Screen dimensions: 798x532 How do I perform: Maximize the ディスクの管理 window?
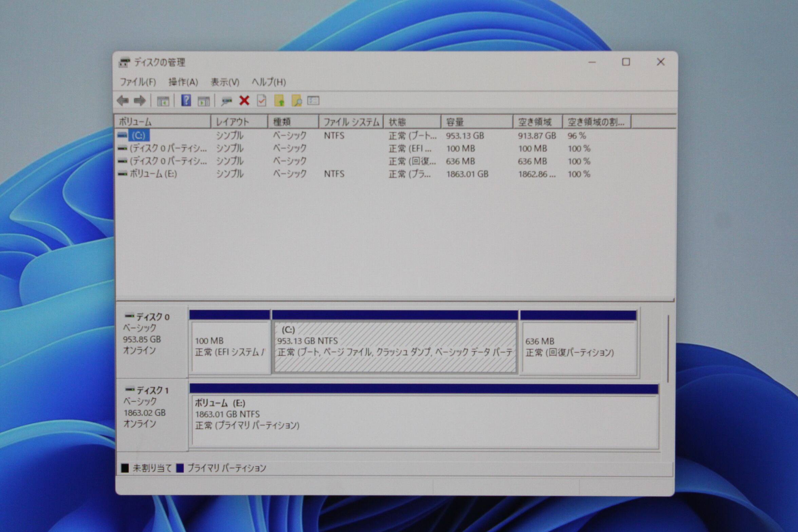pos(626,62)
